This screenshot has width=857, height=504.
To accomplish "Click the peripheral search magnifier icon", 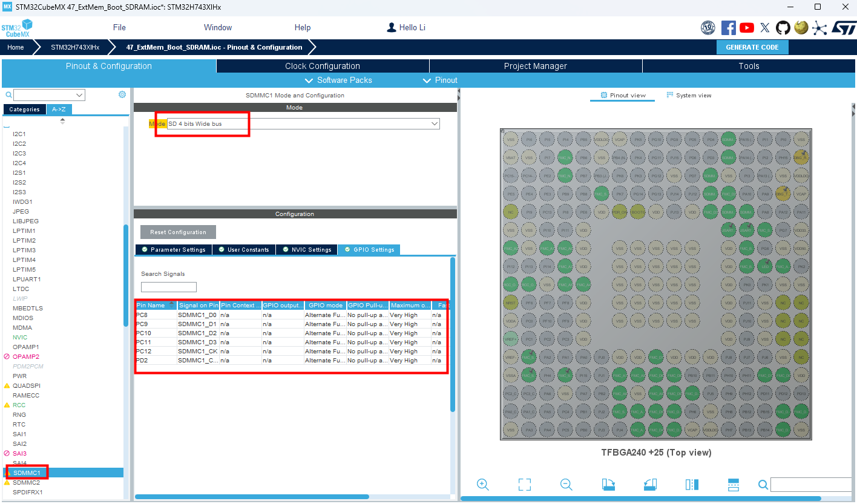I will pyautogui.click(x=8, y=95).
